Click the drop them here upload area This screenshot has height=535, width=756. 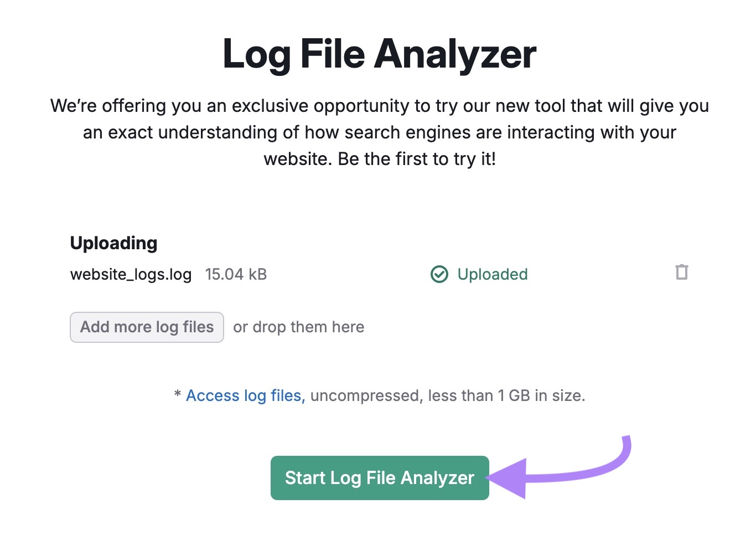pyautogui.click(x=298, y=327)
